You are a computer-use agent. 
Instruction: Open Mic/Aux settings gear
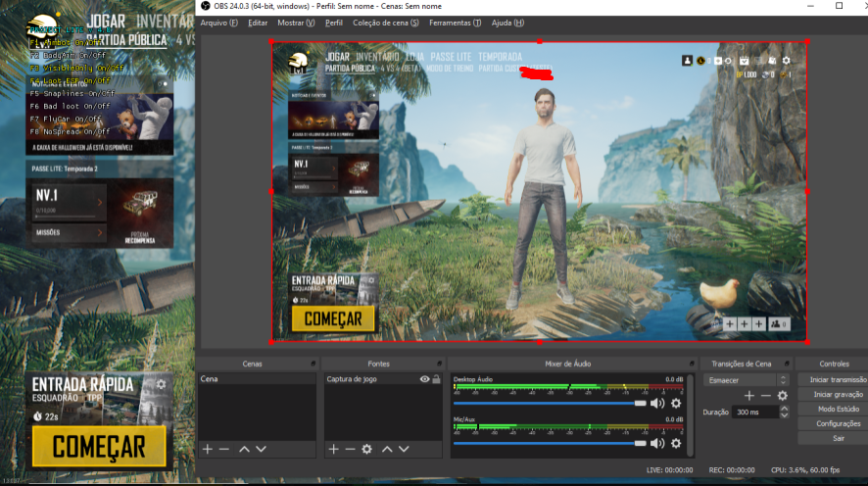[x=676, y=444]
